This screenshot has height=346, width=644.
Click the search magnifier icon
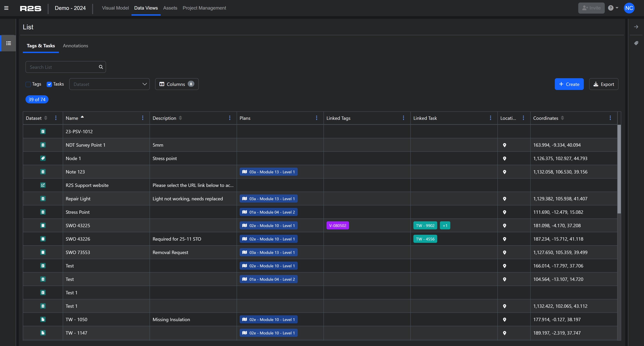[x=101, y=67]
